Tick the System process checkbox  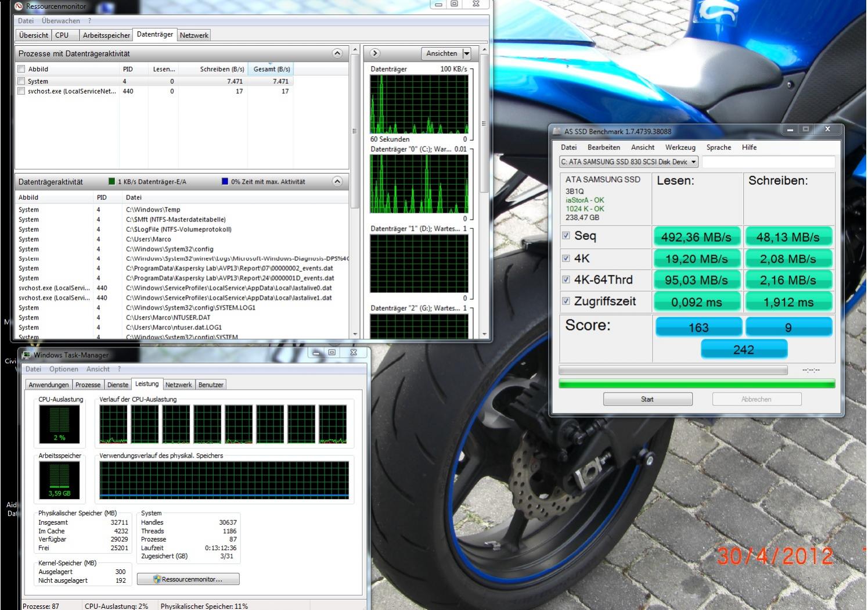pos(21,81)
